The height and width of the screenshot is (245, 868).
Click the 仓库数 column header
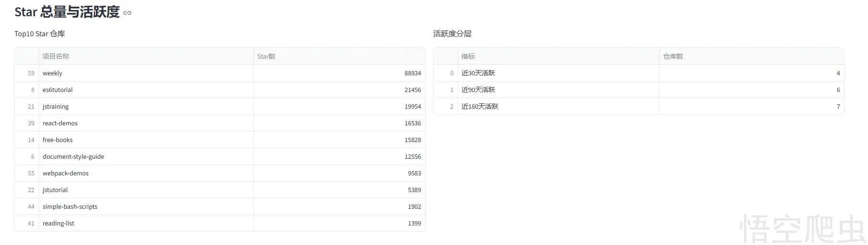(x=673, y=56)
